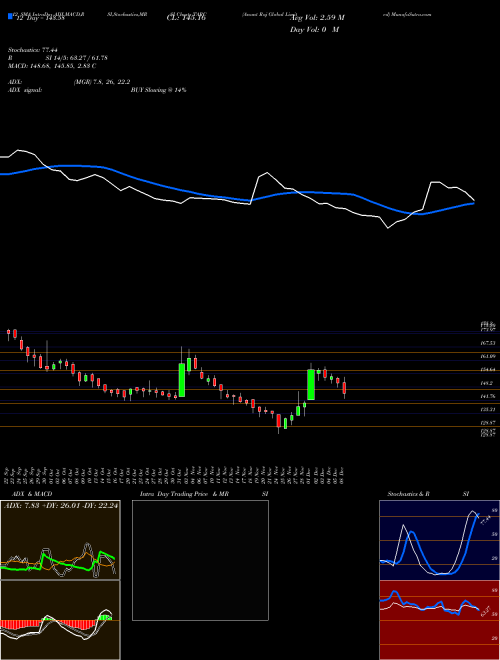This screenshot has width=500, height=660.
Task: Click the empty Intra Day Trading Price panel
Action: [200, 560]
